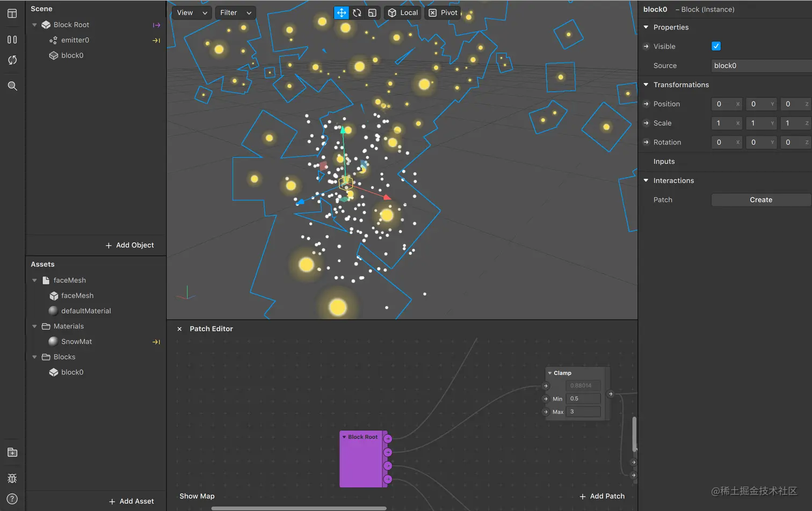Click the topmost output port on Block Root patch
812x511 pixels.
(x=388, y=439)
